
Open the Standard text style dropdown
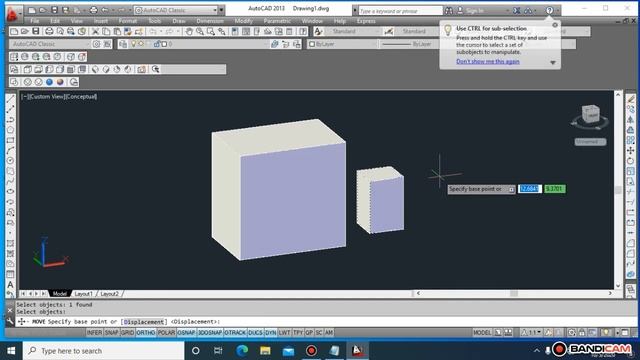(x=353, y=31)
